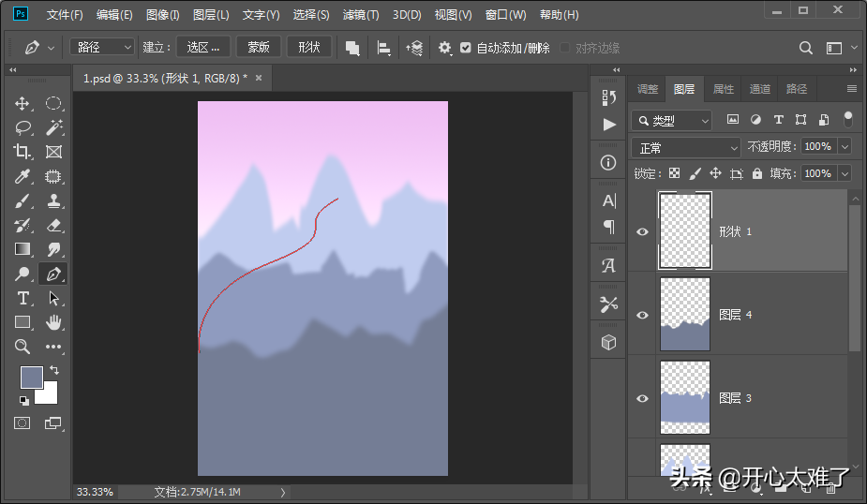Switch to the 调整 tab
Image resolution: width=867 pixels, height=504 pixels.
pyautogui.click(x=647, y=89)
